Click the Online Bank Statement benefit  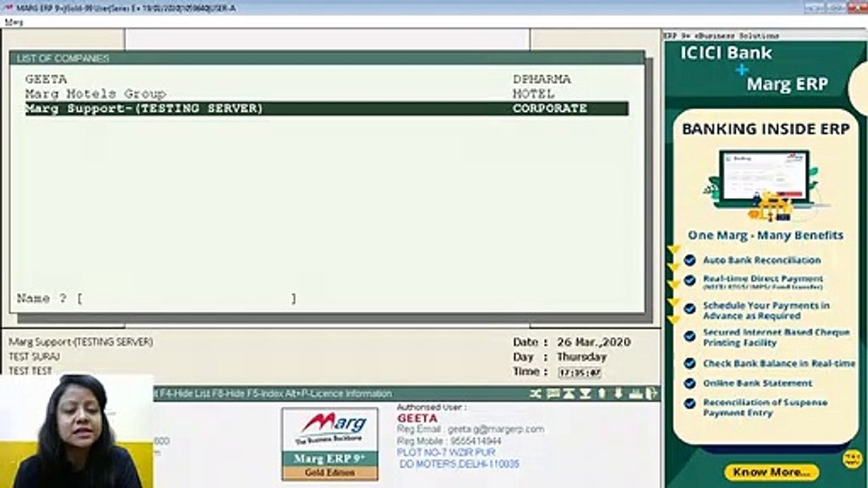[x=757, y=383]
